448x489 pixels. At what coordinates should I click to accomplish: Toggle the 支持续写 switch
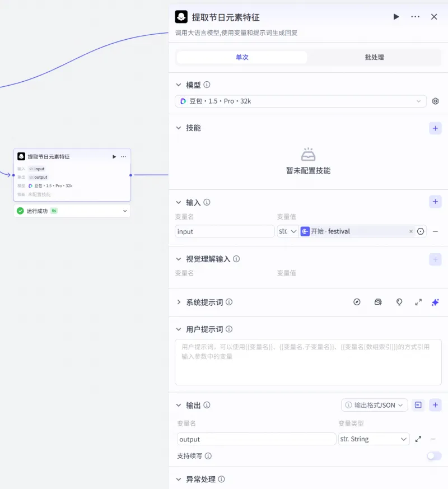pos(433,456)
